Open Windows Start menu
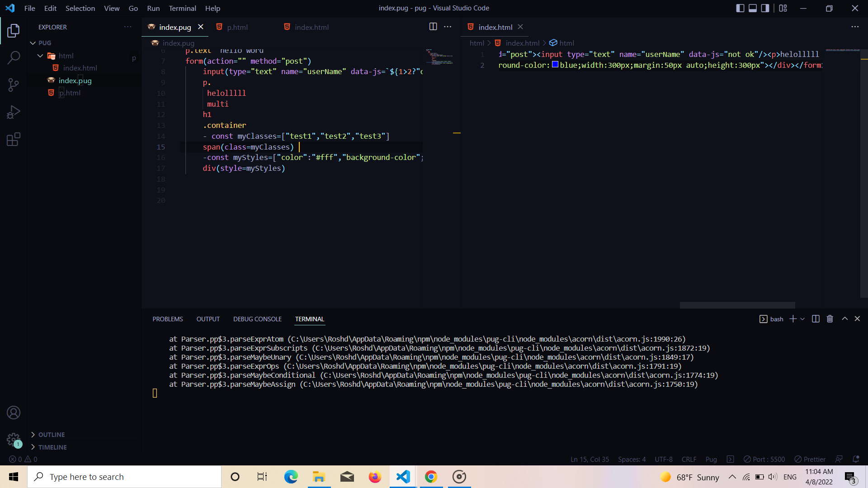Image resolution: width=868 pixels, height=488 pixels. [14, 477]
